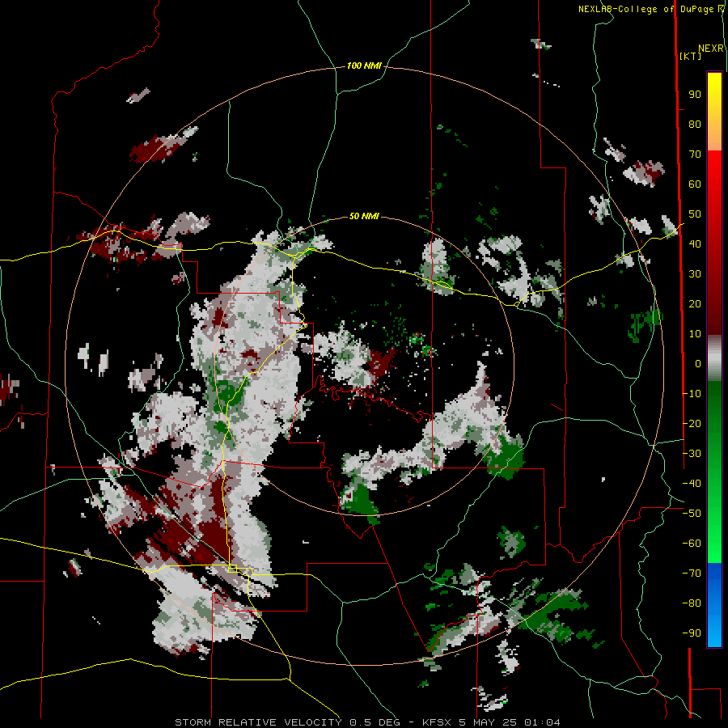Click the storm relative velocity caption at bottom

tap(367, 722)
